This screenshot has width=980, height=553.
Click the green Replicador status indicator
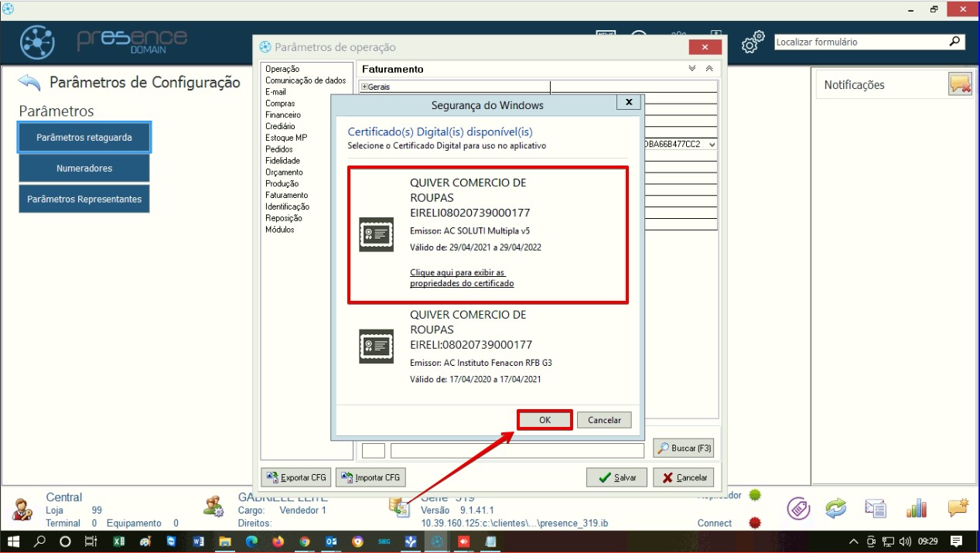coord(755,495)
